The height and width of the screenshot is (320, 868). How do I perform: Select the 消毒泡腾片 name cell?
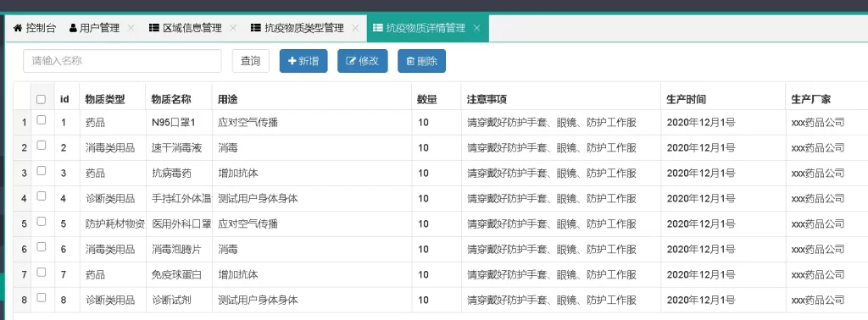coord(179,250)
